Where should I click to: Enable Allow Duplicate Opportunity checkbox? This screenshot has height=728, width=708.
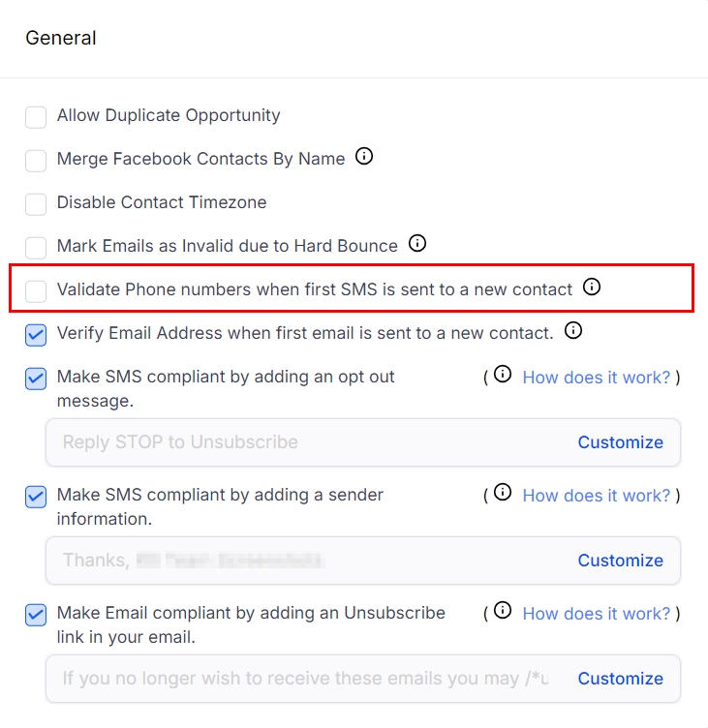pos(36,117)
